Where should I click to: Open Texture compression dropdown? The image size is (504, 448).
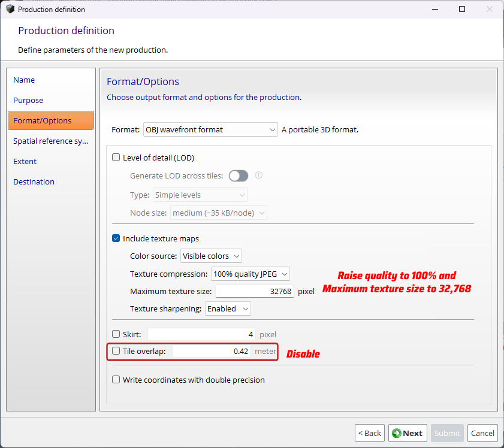[x=251, y=274]
